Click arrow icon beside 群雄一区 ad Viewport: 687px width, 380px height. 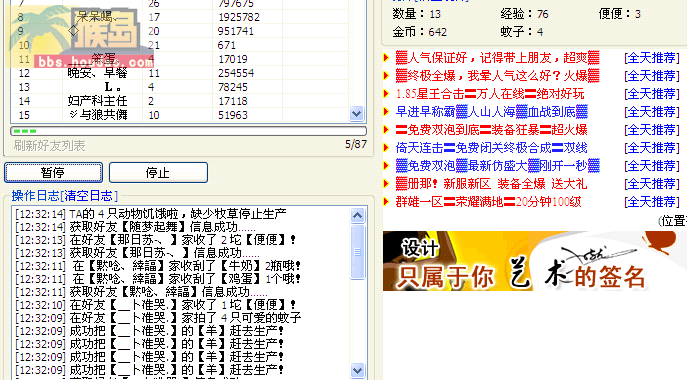coord(386,202)
